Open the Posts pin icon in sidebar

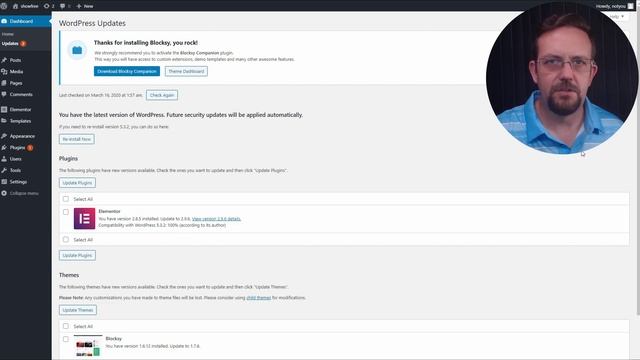tap(4, 60)
